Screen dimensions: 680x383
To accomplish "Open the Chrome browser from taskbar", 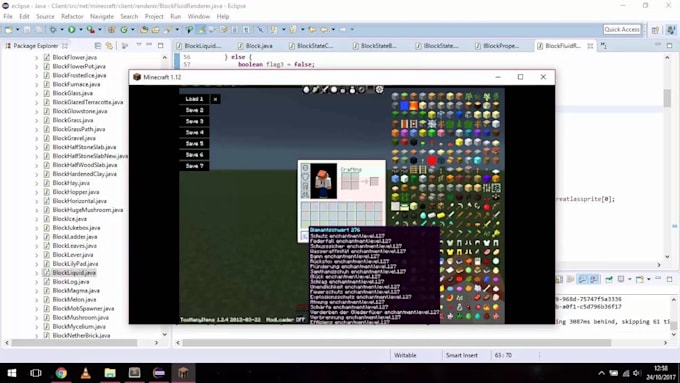I will [x=61, y=373].
